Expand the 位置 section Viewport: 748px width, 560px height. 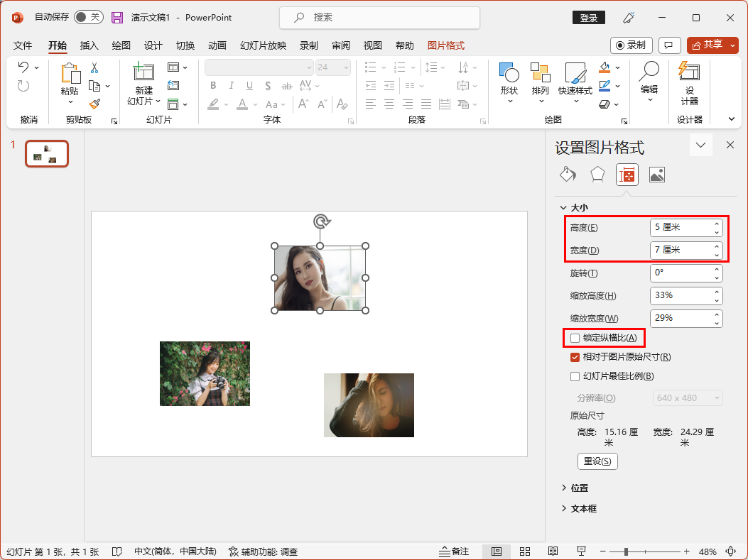579,488
